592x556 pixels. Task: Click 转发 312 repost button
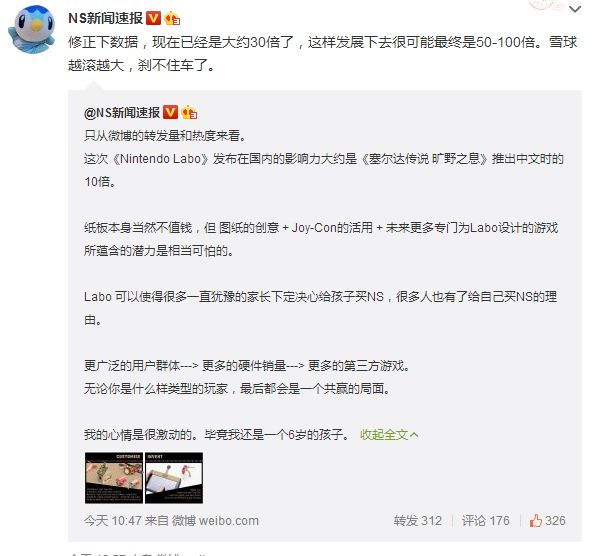point(418,521)
